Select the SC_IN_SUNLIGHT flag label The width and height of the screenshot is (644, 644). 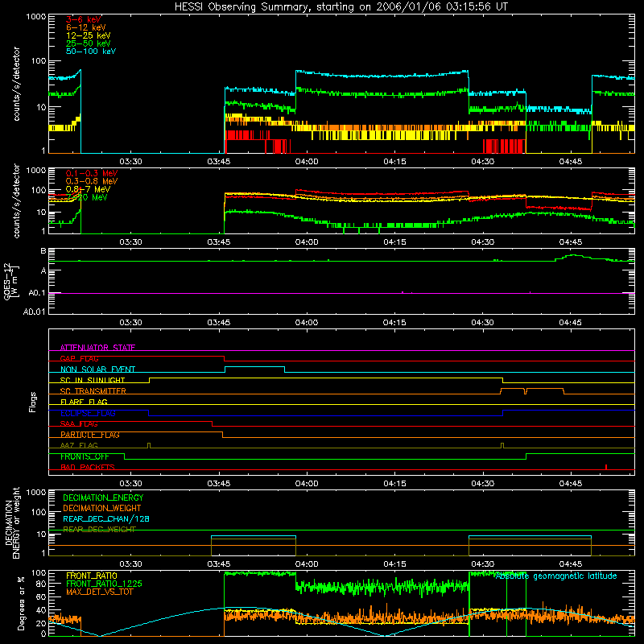(x=93, y=380)
